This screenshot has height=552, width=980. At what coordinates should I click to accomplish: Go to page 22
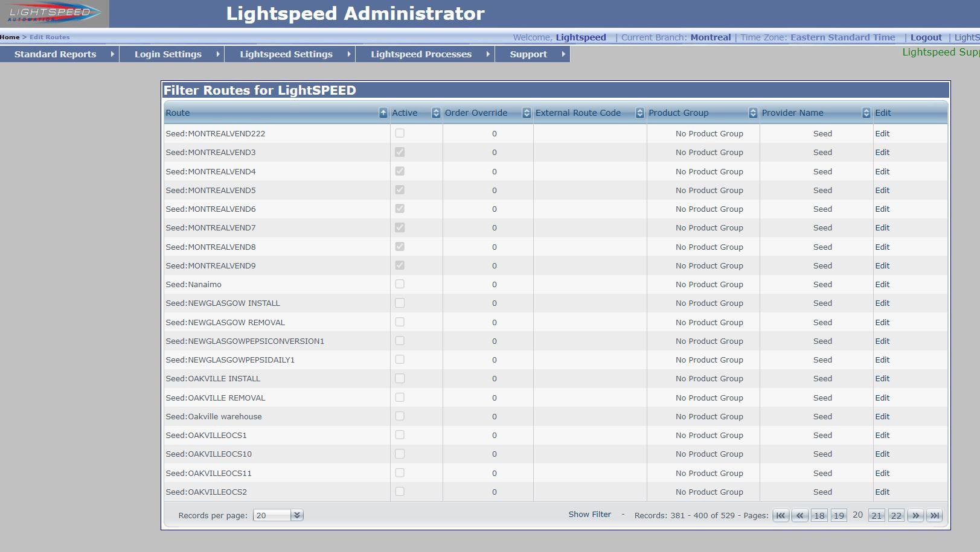896,515
